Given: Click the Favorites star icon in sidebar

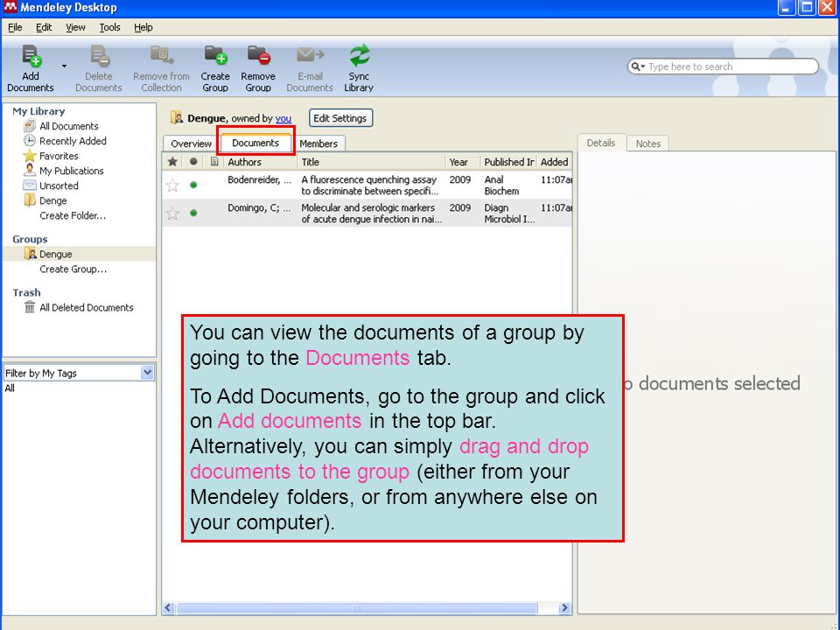Looking at the screenshot, I should pos(30,156).
